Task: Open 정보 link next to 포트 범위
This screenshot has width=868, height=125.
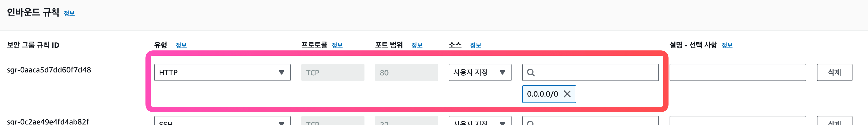Action: pos(417,45)
